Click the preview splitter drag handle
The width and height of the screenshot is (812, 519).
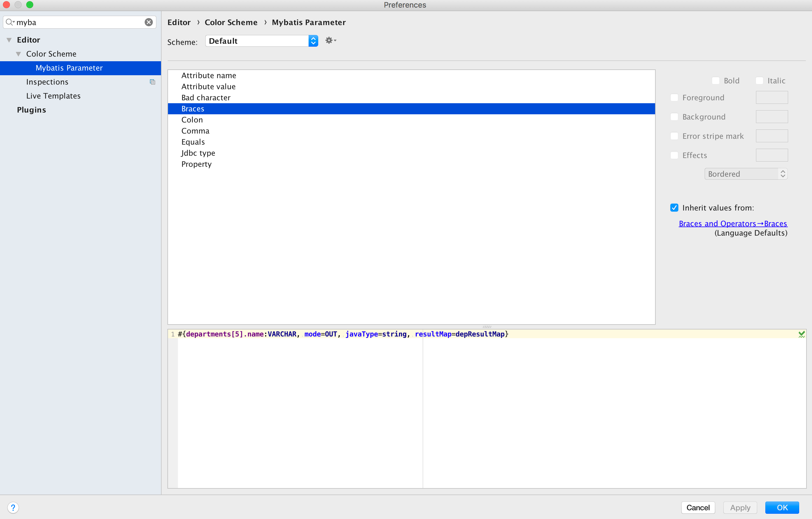pyautogui.click(x=487, y=327)
